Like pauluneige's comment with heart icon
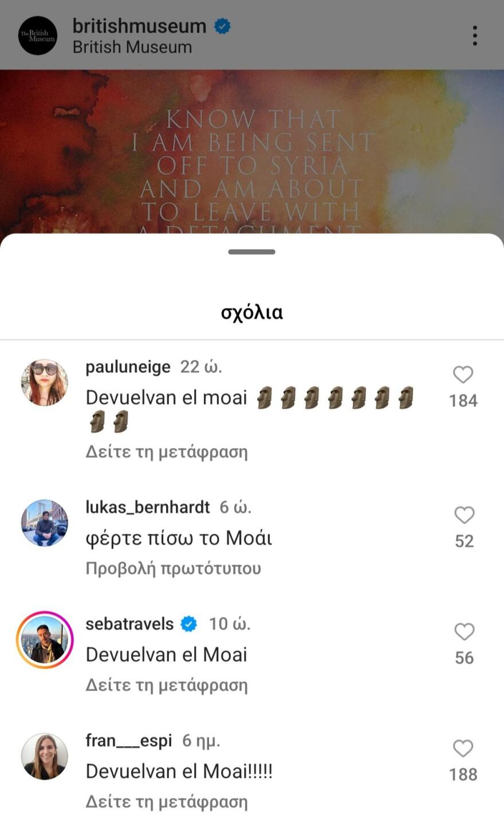This screenshot has width=504, height=839. coord(463,375)
